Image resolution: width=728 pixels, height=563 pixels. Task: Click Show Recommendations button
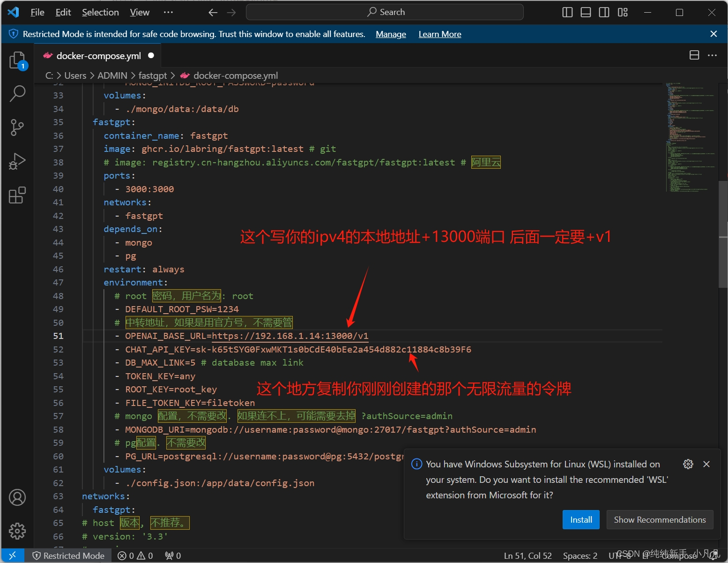tap(660, 519)
